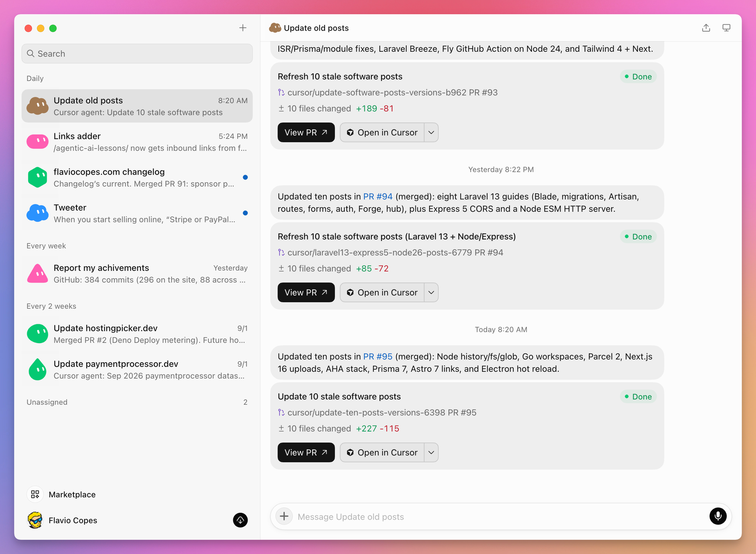Click pink triangle avatar of Report my achivements

click(37, 274)
